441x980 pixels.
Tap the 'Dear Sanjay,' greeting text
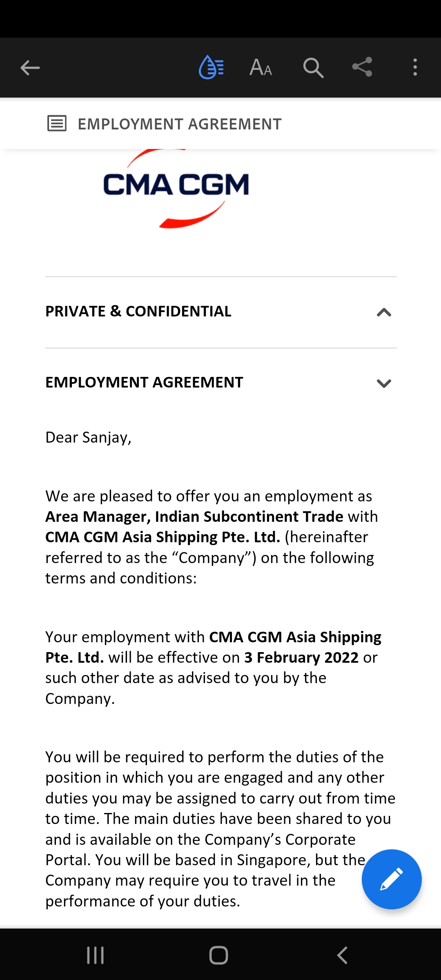pos(88,437)
